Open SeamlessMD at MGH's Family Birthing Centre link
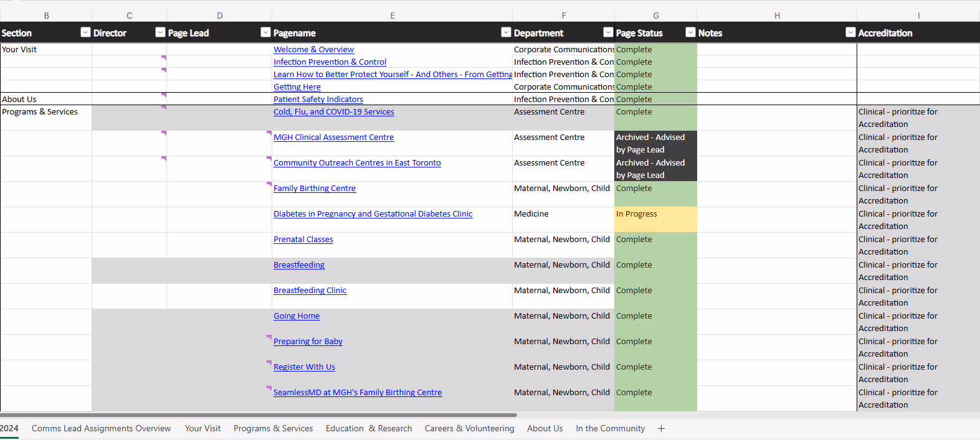 pos(357,392)
